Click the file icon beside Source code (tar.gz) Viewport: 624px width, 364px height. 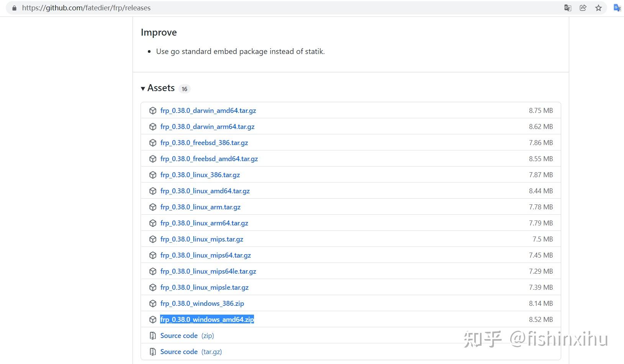[x=152, y=351]
